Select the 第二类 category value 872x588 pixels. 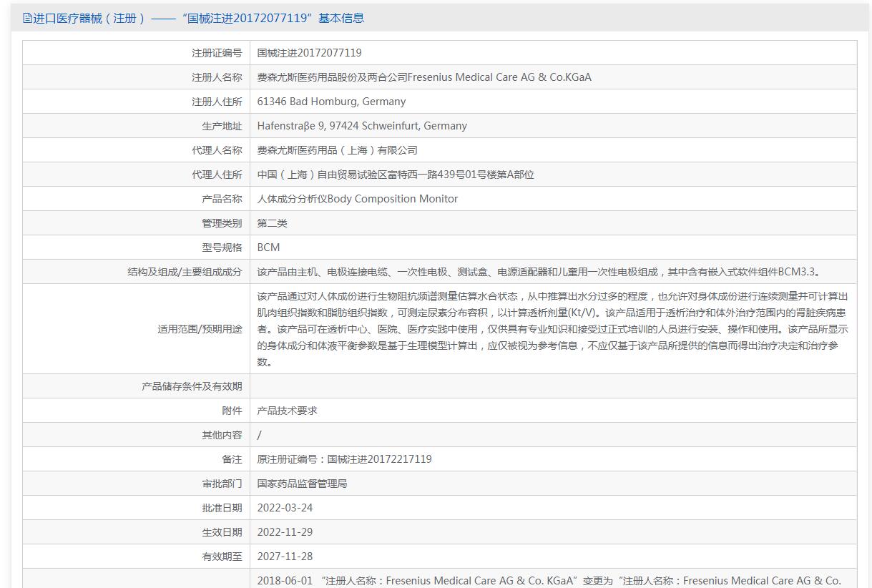click(273, 223)
